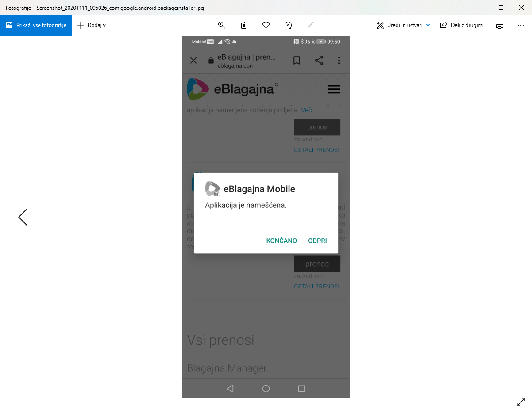Rotate the photo with rotate icon

click(x=288, y=25)
